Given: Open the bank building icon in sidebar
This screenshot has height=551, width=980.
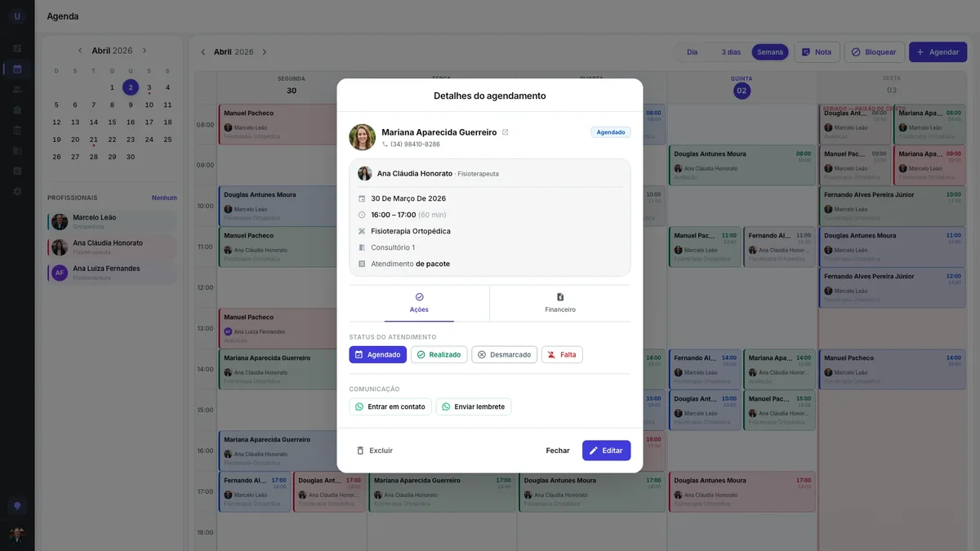Looking at the screenshot, I should [x=17, y=130].
